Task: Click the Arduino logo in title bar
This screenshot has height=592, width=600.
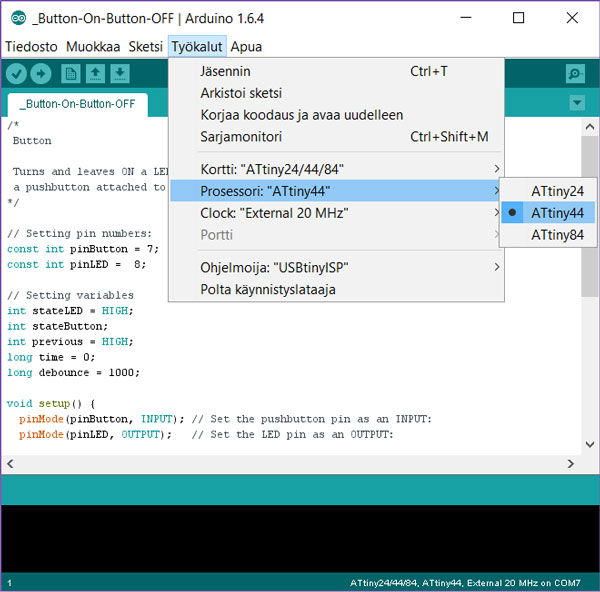Action: 18,18
